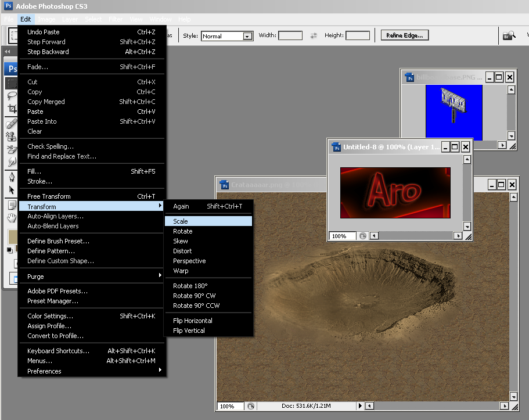
Task: Click the Refine Edge... button
Action: tap(405, 35)
